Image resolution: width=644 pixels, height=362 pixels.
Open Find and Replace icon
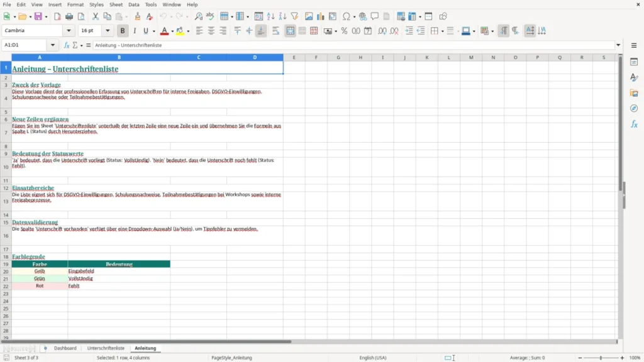coord(198,16)
